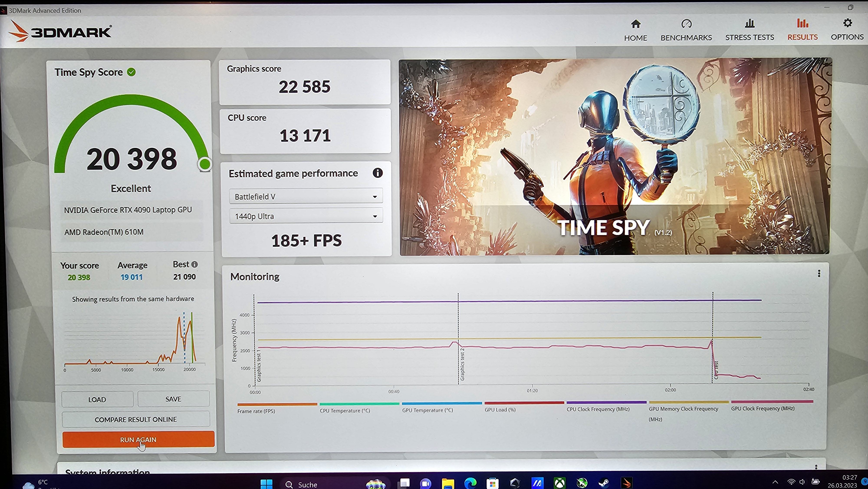Go to BENCHMARKS section

tap(686, 30)
